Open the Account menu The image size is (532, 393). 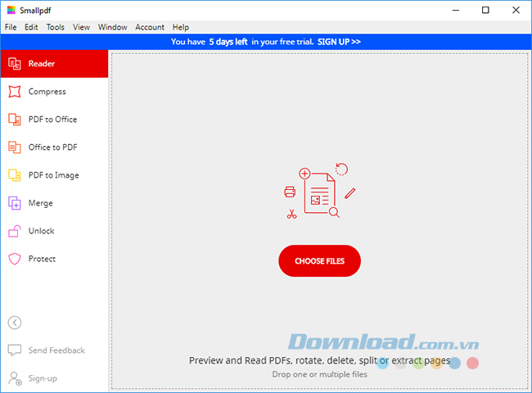150,27
